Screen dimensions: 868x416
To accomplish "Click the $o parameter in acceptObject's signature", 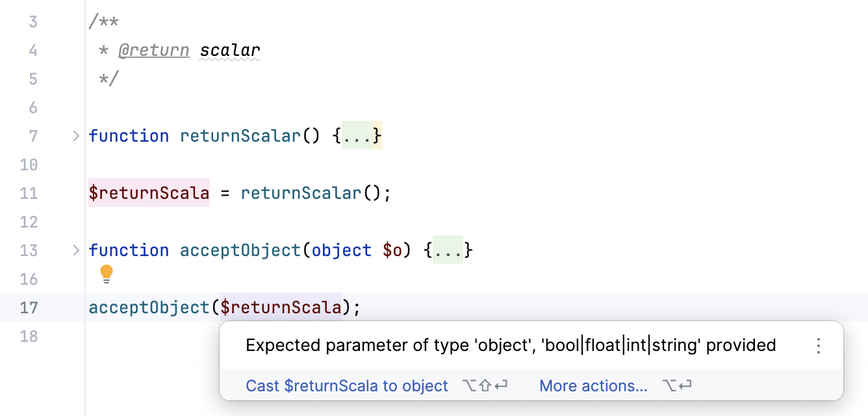I will (x=392, y=250).
